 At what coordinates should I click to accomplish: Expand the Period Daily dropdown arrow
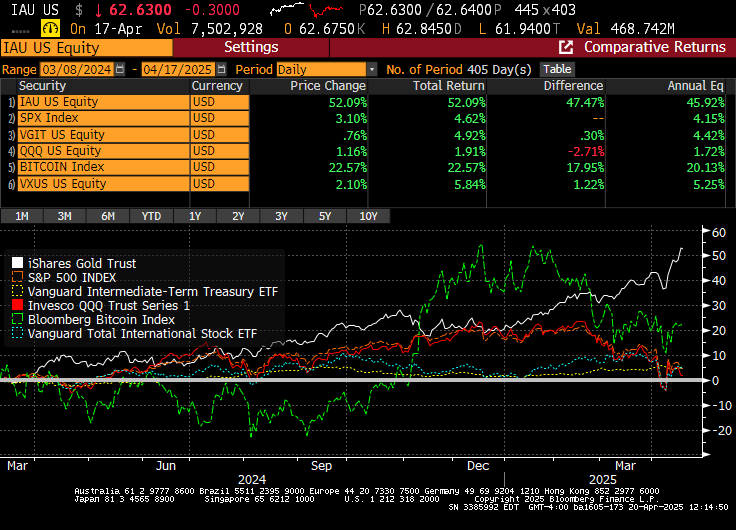point(372,69)
